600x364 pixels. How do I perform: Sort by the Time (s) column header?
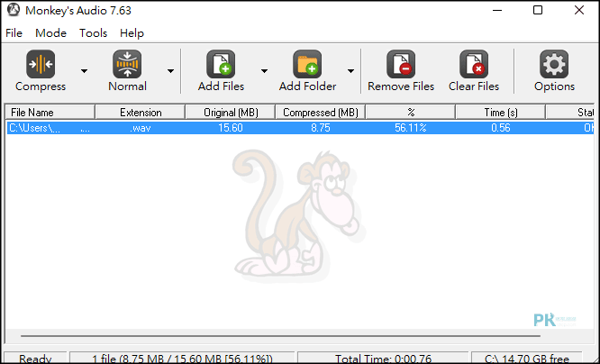501,112
